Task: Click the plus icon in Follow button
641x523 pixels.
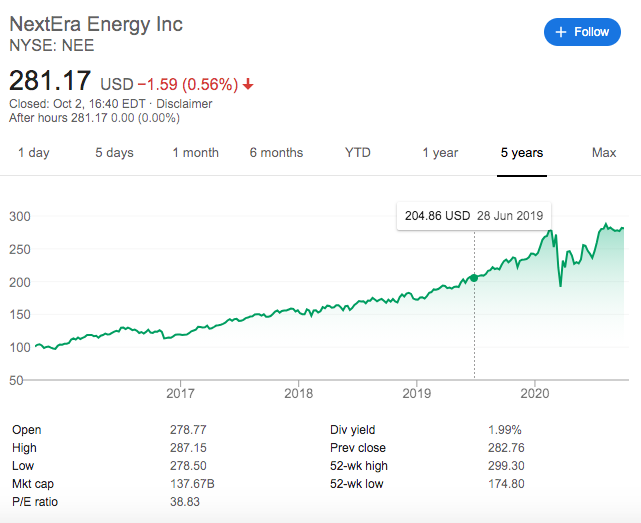Action: (560, 32)
